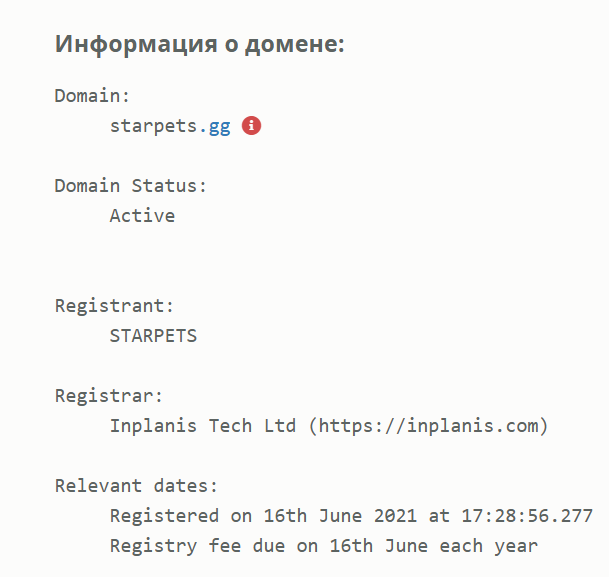This screenshot has width=609, height=577.
Task: Click the STARPETS registrant value
Action: [x=153, y=336]
